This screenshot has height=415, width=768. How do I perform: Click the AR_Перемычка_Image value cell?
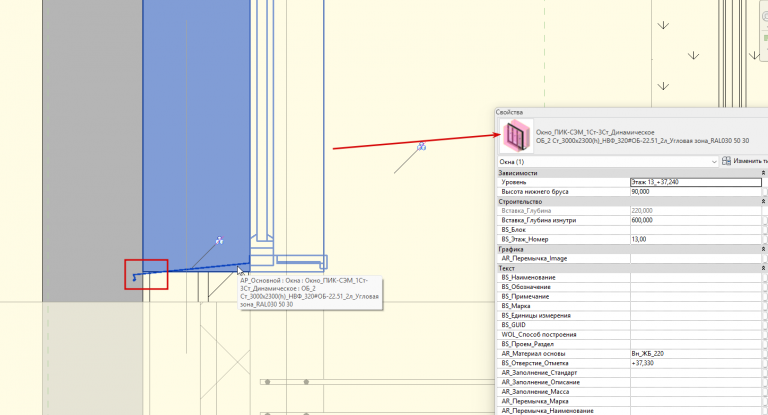coord(696,259)
